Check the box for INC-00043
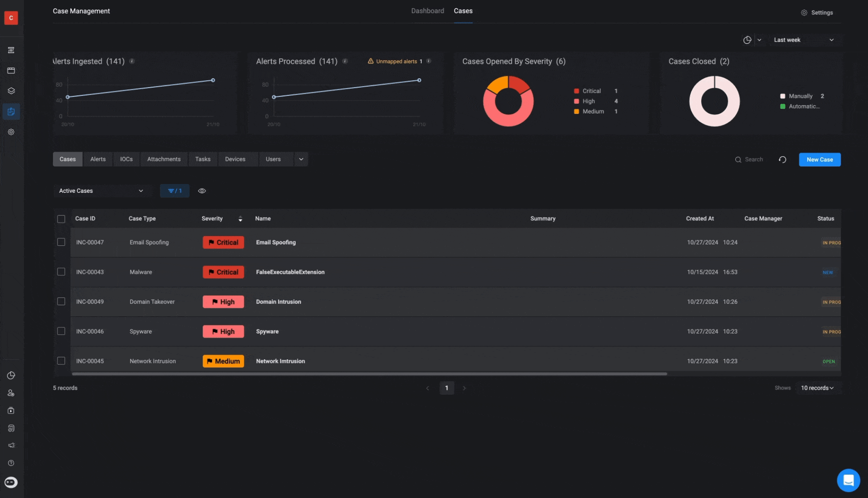 pos(61,272)
